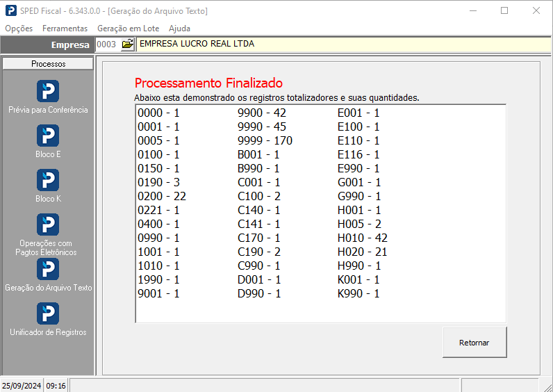The width and height of the screenshot is (553, 392).
Task: Launch Operações com Pagtos Eletrônicos icon
Action: pos(48,224)
